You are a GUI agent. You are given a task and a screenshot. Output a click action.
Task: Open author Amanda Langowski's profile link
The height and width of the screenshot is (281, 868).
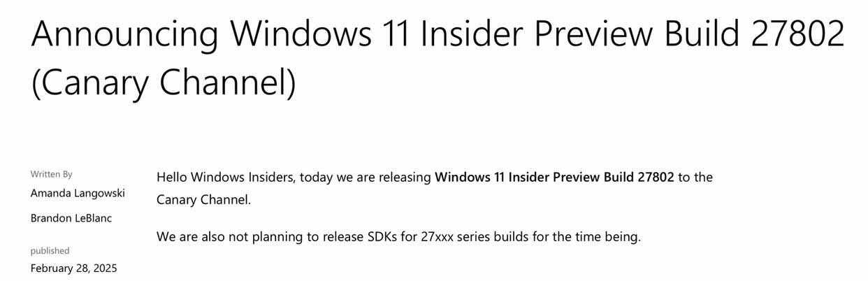pyautogui.click(x=78, y=194)
